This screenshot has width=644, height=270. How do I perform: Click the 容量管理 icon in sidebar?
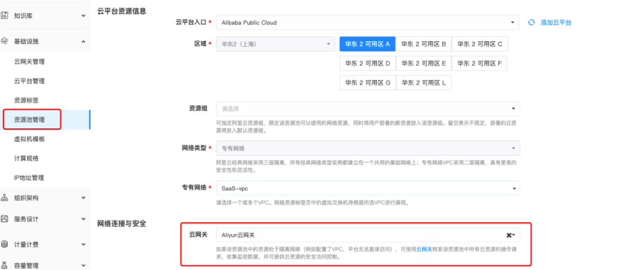click(5, 265)
